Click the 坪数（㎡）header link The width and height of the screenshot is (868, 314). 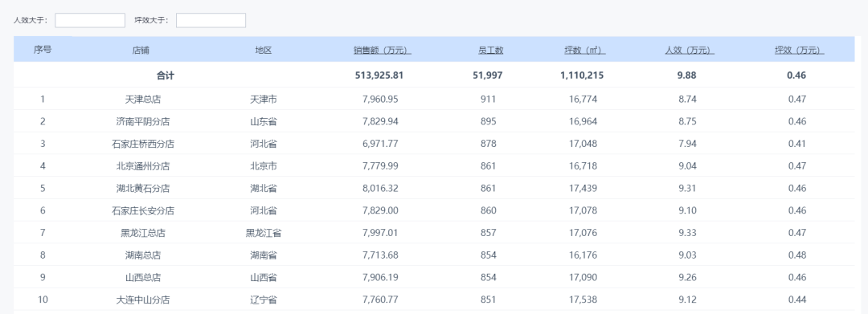(x=584, y=50)
